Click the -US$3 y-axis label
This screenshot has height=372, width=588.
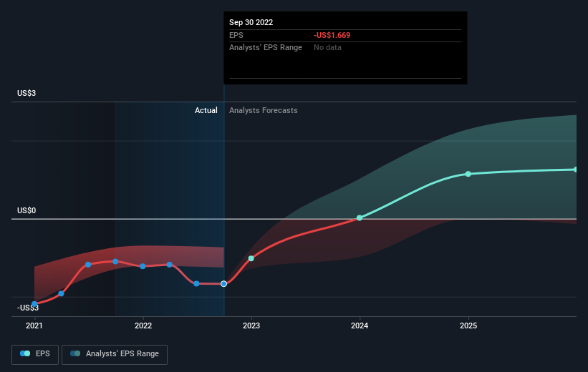[x=28, y=308]
